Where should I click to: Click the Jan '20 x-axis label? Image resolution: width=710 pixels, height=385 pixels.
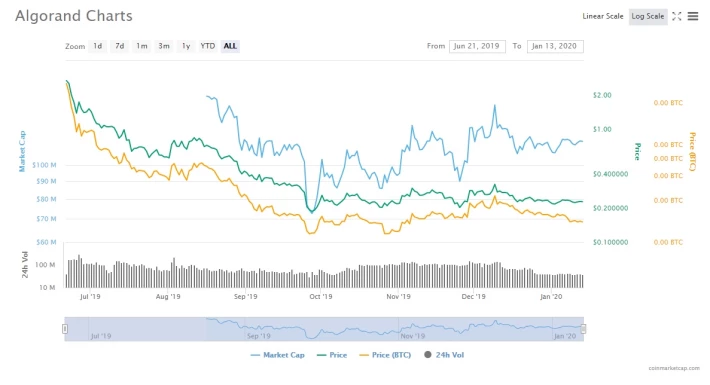551,297
